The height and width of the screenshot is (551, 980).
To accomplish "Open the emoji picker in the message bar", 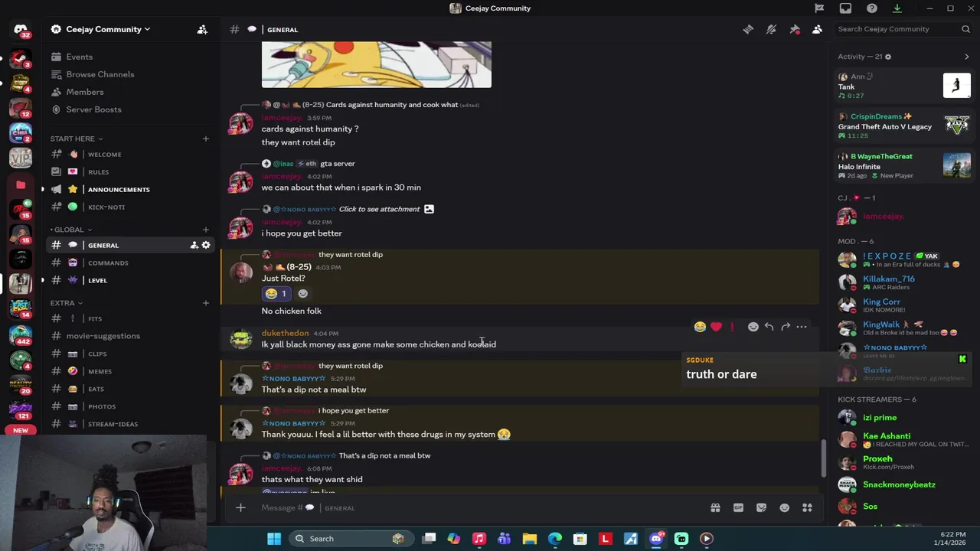I will (x=784, y=507).
